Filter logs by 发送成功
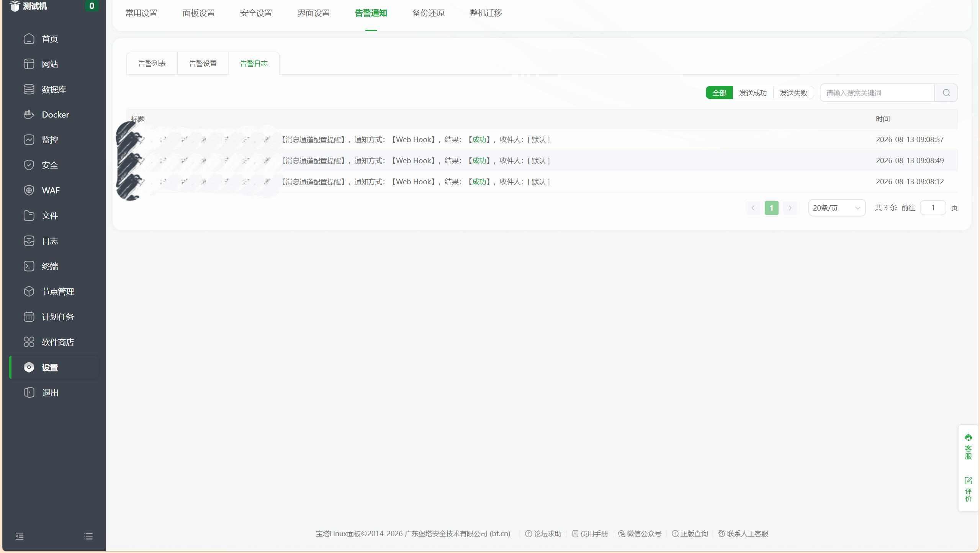 pyautogui.click(x=753, y=93)
